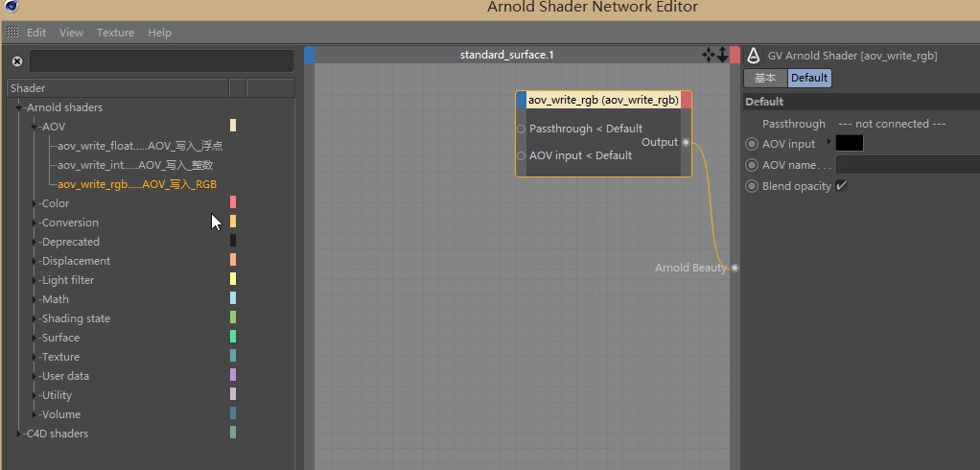Click the AOV input animation dot

click(x=752, y=145)
